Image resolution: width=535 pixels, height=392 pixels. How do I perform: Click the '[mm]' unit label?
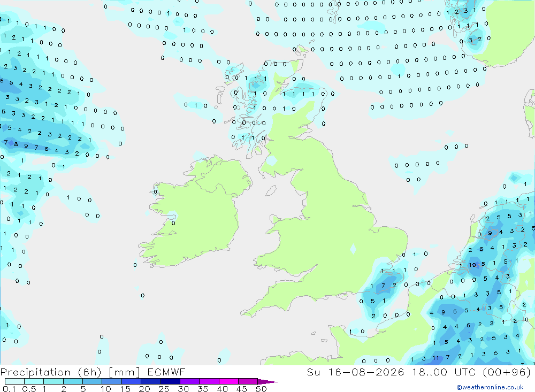[124, 372]
